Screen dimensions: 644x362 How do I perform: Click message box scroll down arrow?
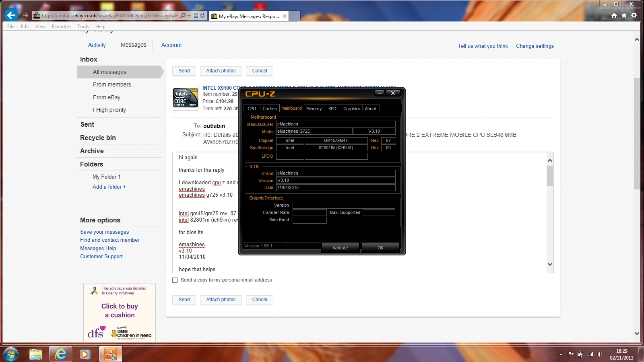coord(550,264)
